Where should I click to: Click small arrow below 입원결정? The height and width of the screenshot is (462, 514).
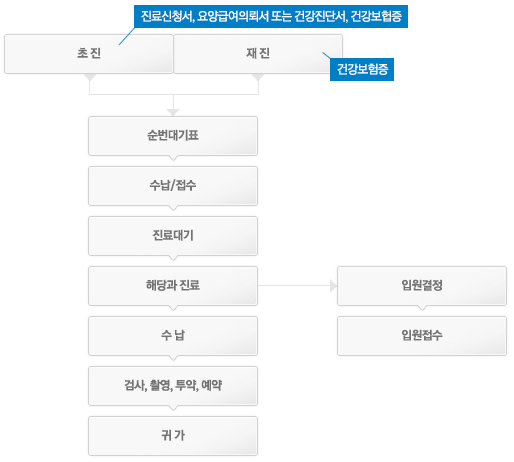point(422,308)
